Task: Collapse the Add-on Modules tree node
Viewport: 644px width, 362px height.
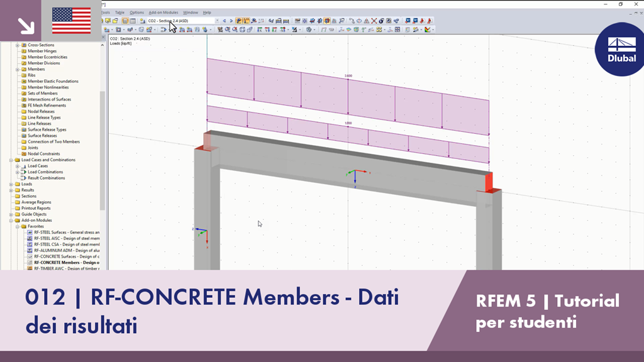Action: click(x=11, y=221)
